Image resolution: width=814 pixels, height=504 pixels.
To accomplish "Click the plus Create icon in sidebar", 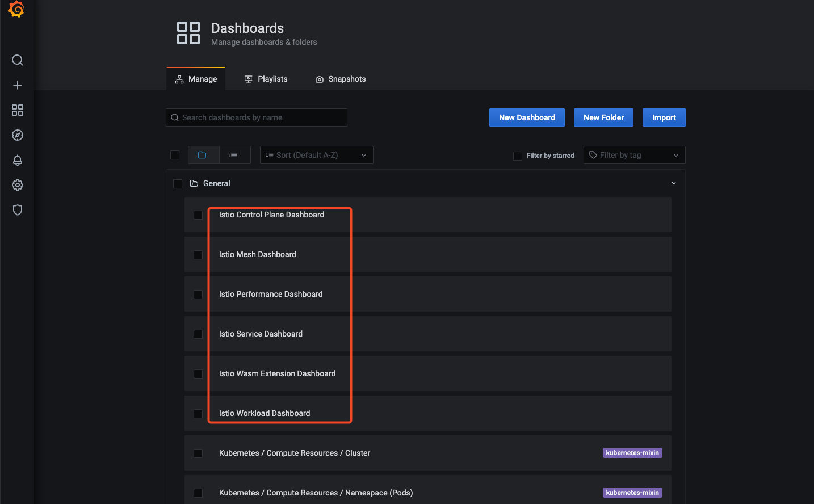I will [18, 85].
